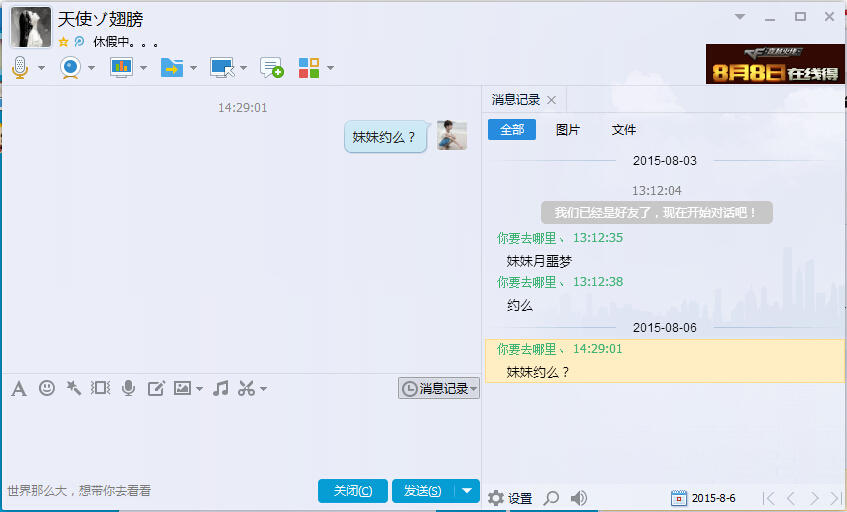Expand the presentation icon dropdown arrow
Viewport: 847px width, 512px height.
143,68
